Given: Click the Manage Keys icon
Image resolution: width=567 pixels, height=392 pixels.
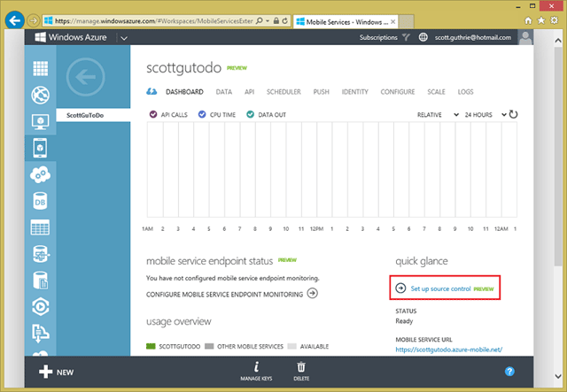Looking at the screenshot, I should (x=256, y=367).
